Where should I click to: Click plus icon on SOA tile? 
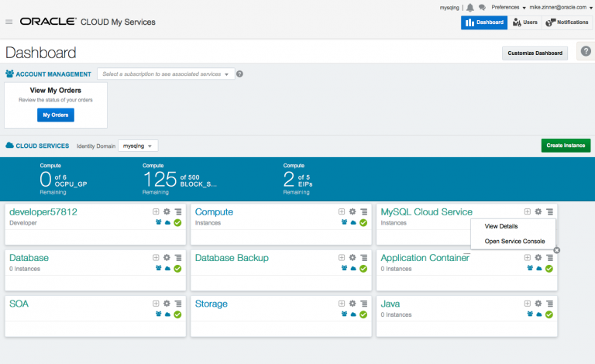click(156, 304)
